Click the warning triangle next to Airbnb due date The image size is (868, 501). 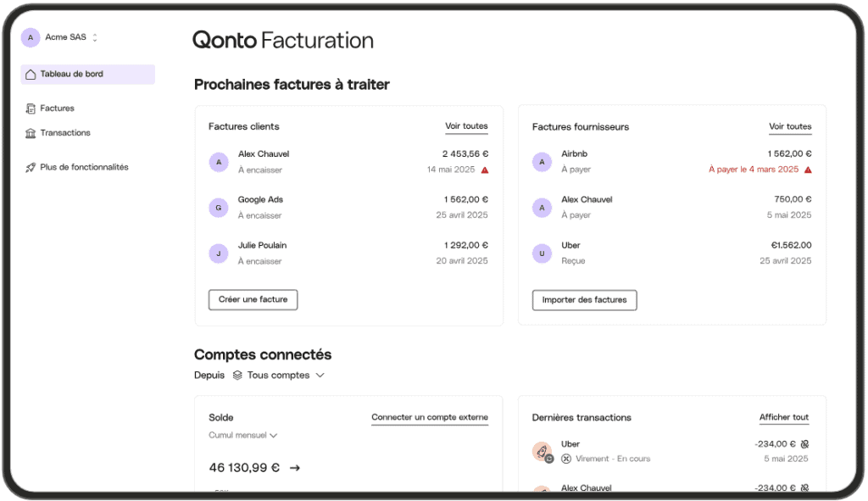[808, 170]
